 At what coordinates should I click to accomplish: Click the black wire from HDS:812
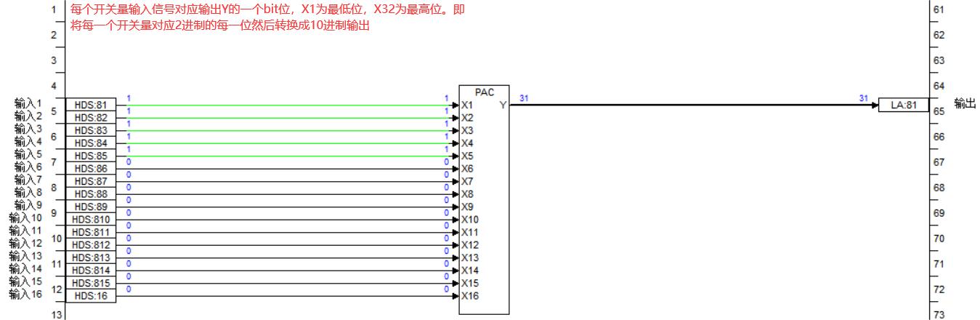[x=291, y=245]
